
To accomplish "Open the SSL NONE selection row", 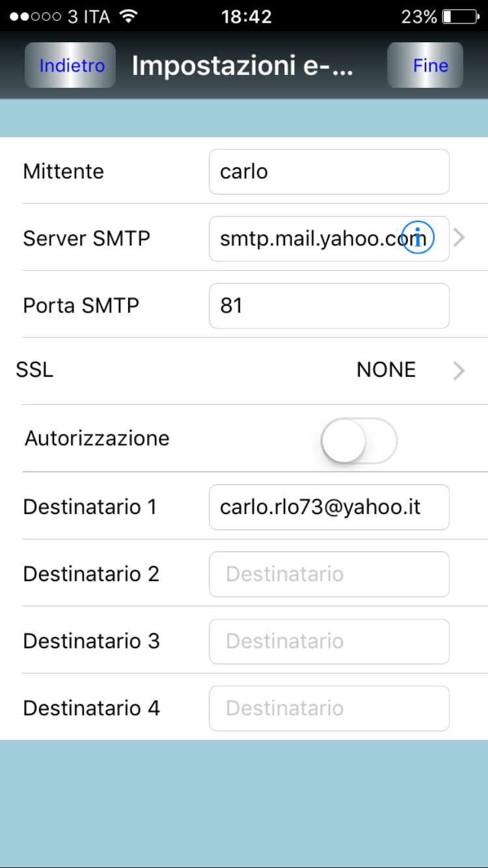I will click(x=386, y=370).
